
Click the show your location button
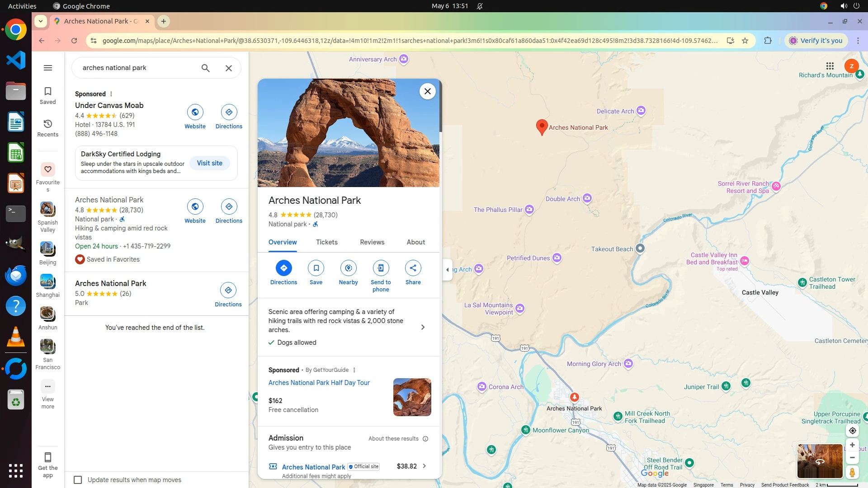point(852,431)
